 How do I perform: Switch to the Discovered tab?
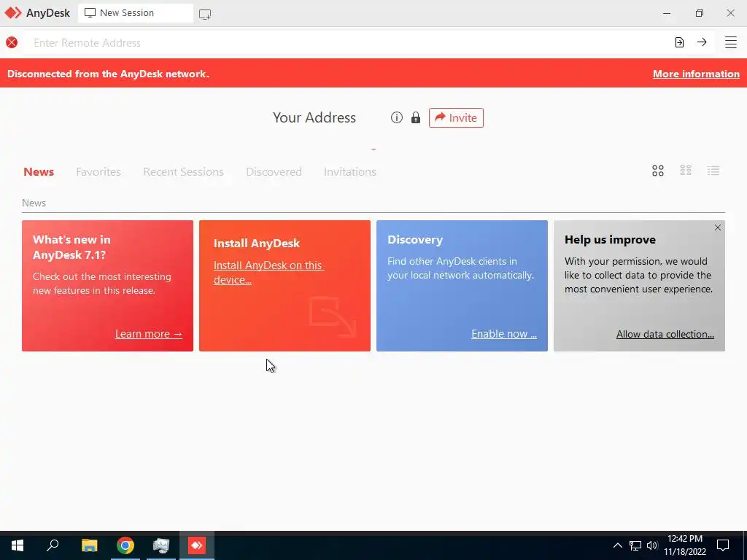click(274, 172)
